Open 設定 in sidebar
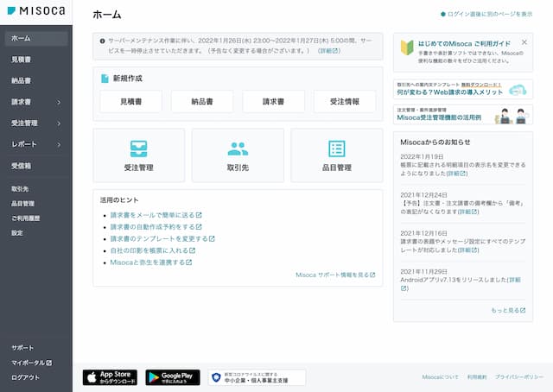553x392 pixels. tap(17, 232)
